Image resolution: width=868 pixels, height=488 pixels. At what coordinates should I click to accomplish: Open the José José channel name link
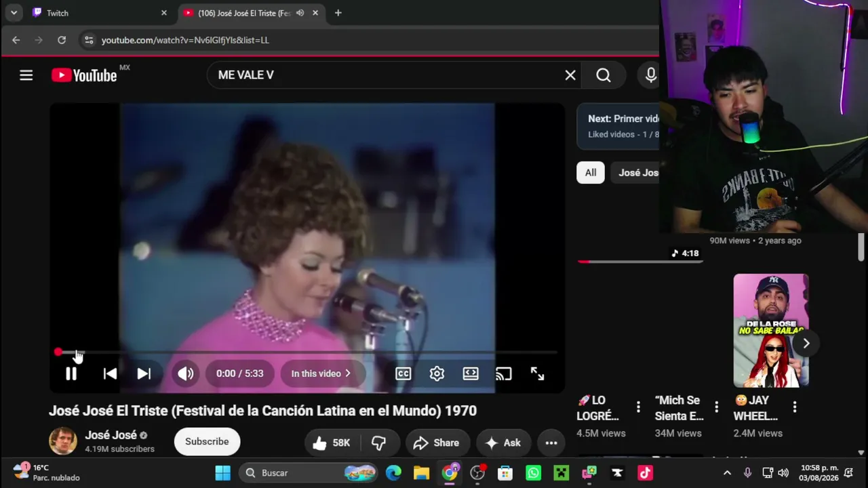pos(111,435)
